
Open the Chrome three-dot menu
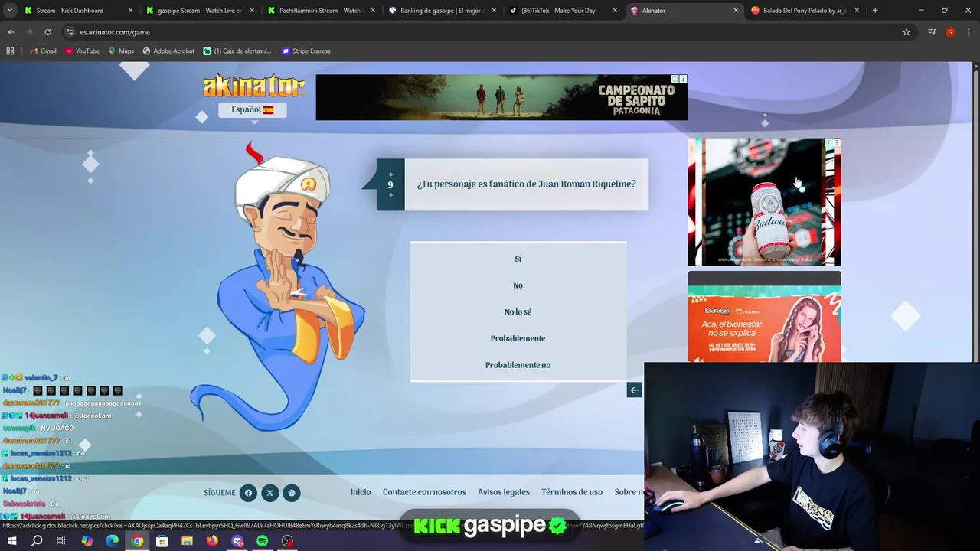coord(968,32)
